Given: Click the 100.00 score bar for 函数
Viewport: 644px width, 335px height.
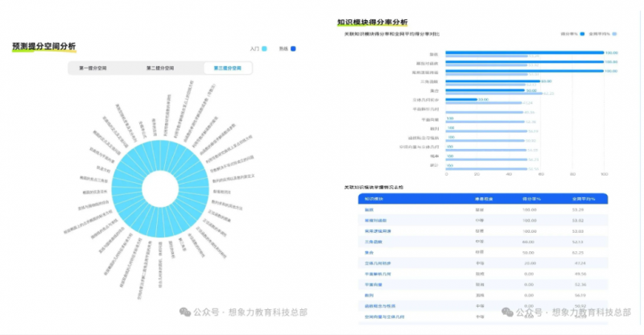Looking at the screenshot, I should pyautogui.click(x=523, y=53).
